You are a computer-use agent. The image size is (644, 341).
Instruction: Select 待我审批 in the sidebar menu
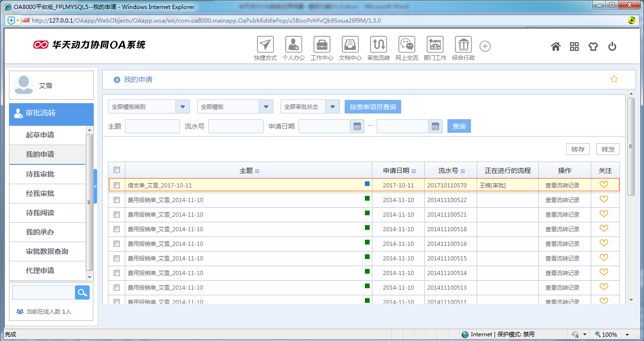(40, 174)
